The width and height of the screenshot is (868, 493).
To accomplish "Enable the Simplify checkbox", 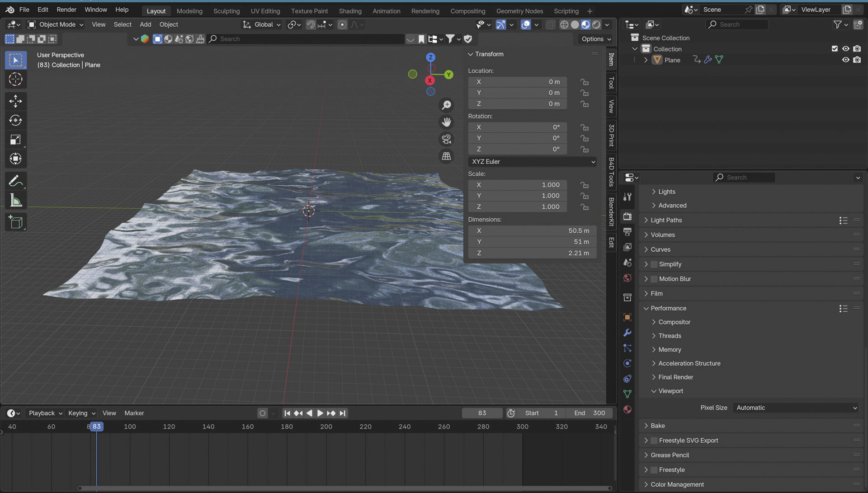I will pyautogui.click(x=654, y=264).
